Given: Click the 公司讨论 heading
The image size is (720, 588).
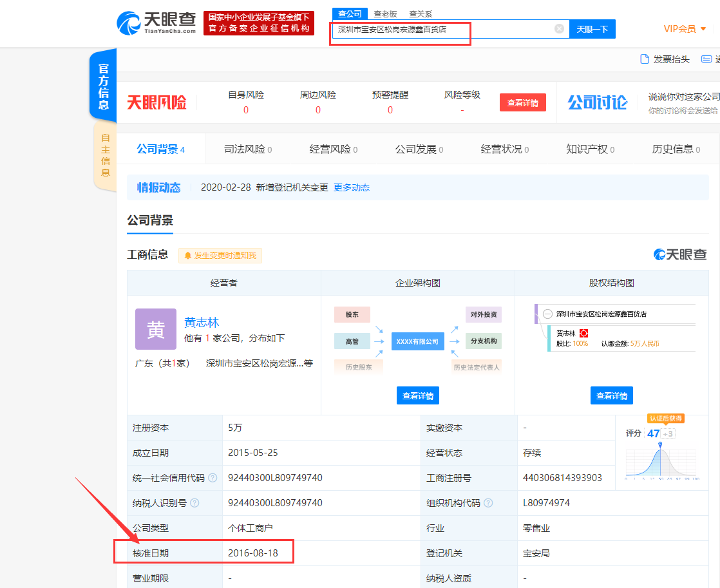Looking at the screenshot, I should click(x=598, y=102).
